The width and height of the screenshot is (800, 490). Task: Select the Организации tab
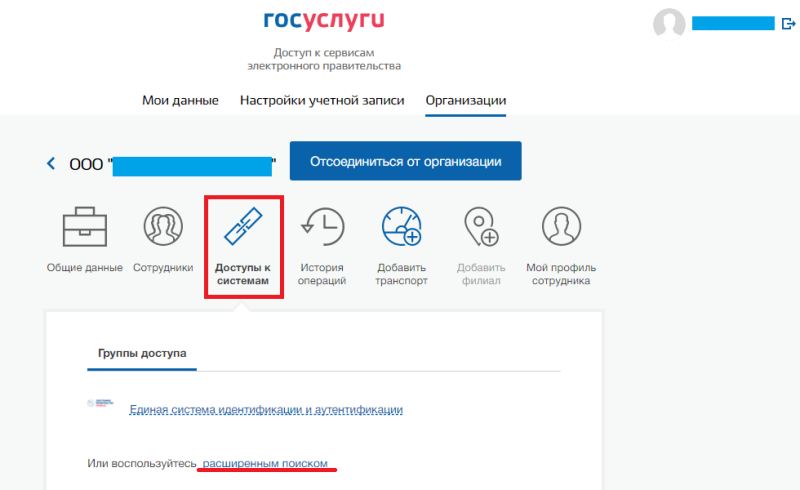tap(466, 101)
